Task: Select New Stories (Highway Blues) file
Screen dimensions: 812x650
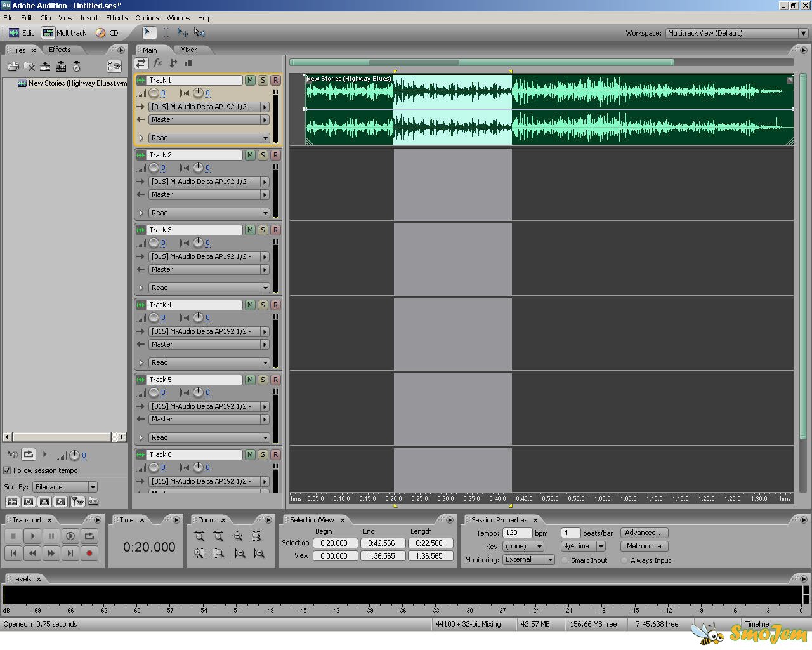Action: tap(72, 83)
